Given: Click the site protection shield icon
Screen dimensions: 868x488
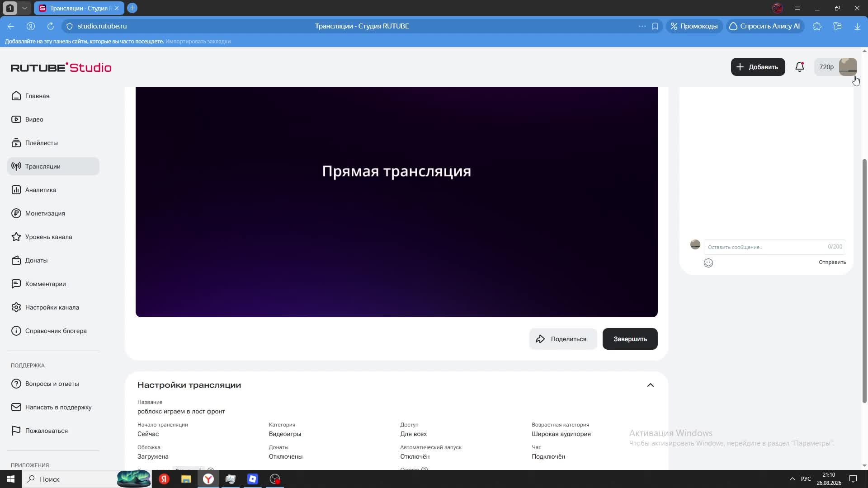Looking at the screenshot, I should (70, 26).
